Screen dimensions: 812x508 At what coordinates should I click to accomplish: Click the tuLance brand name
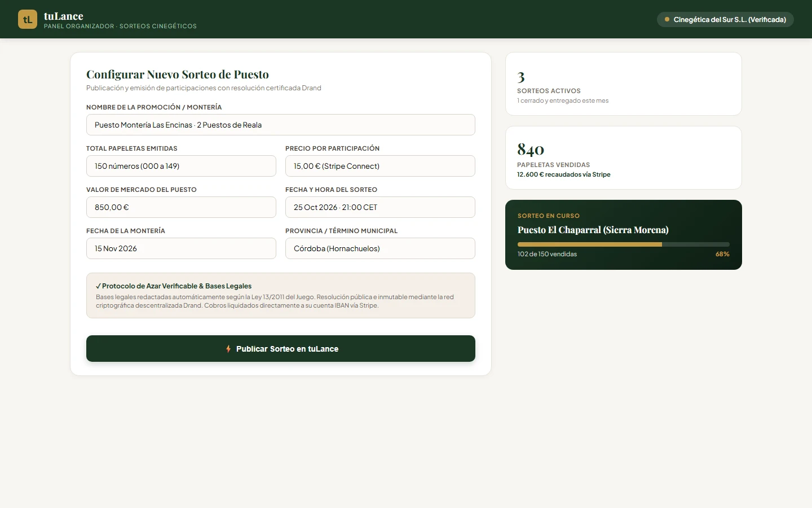pos(64,16)
